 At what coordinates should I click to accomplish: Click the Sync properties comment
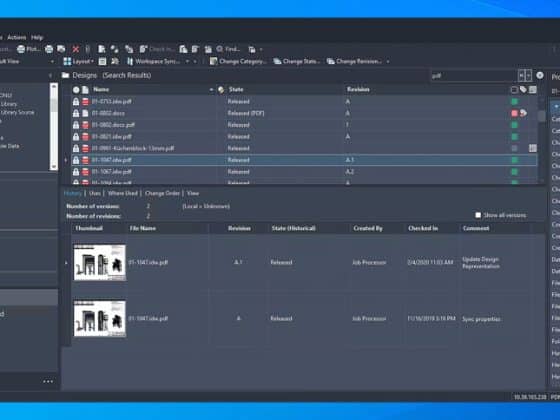click(x=481, y=319)
